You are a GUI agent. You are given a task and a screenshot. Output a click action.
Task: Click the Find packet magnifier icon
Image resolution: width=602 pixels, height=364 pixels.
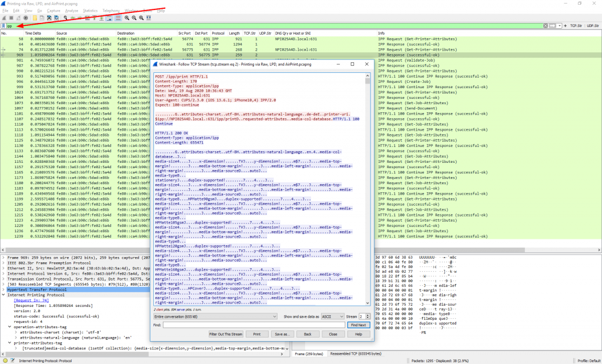(x=65, y=18)
